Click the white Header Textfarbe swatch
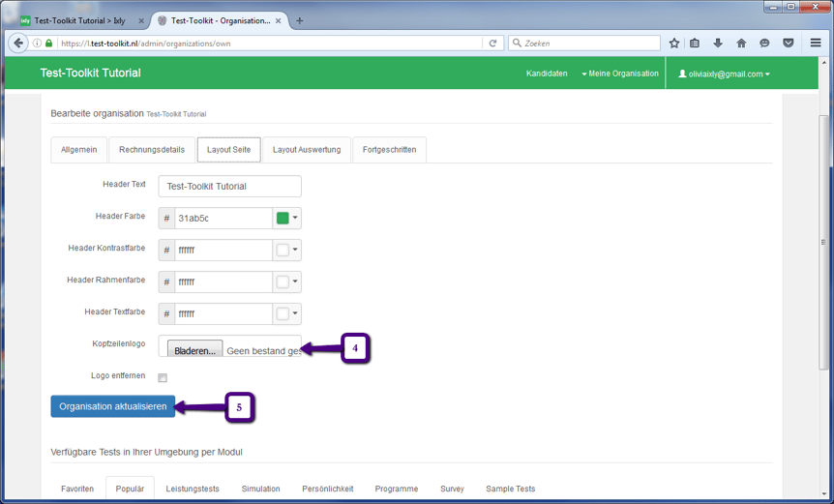This screenshot has height=504, width=834. click(283, 313)
